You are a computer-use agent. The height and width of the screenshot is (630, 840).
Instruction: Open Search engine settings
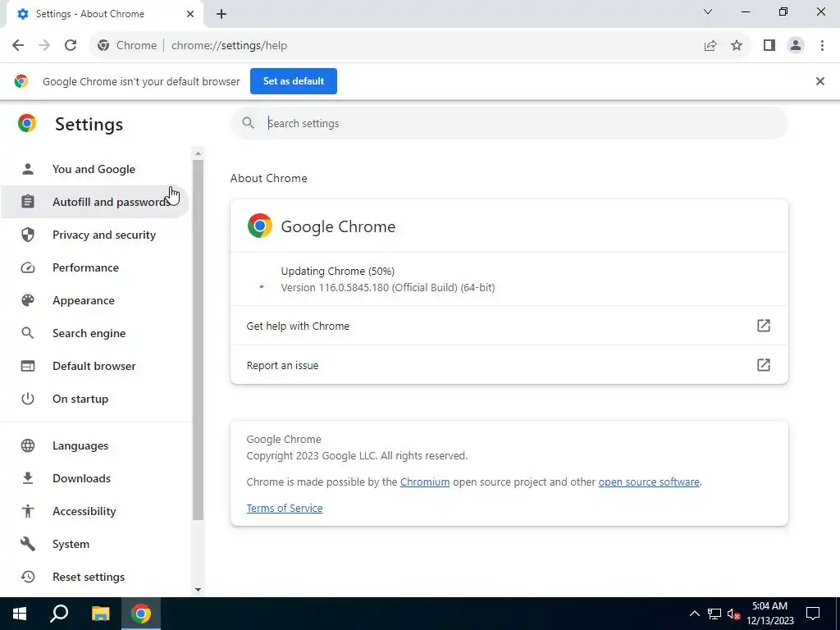pyautogui.click(x=94, y=333)
